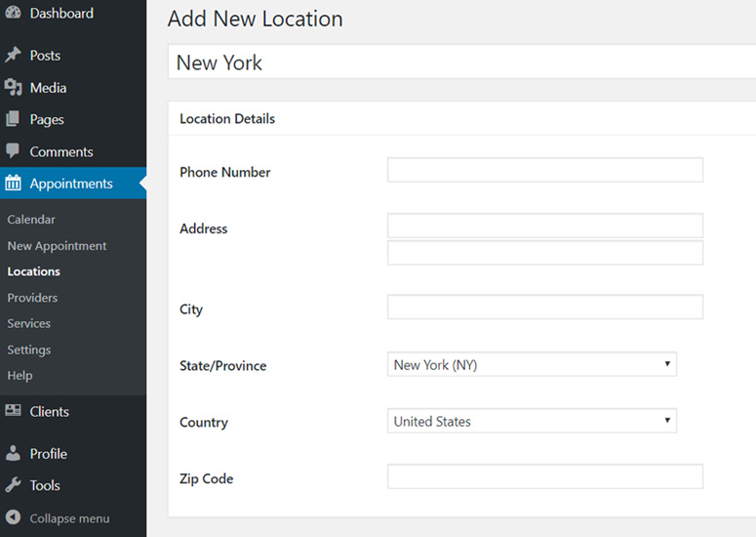Focus the Phone Number input field
Screen dimensions: 756x537
[x=545, y=170]
